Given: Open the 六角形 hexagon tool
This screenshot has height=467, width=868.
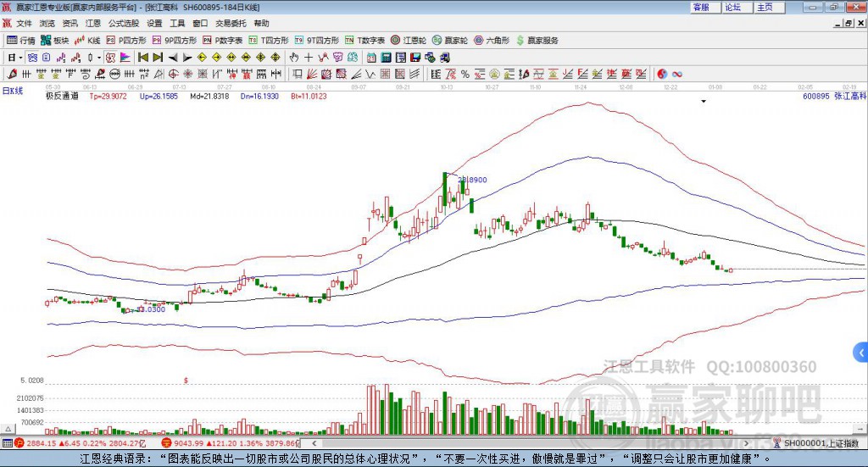Looking at the screenshot, I should tap(492, 41).
